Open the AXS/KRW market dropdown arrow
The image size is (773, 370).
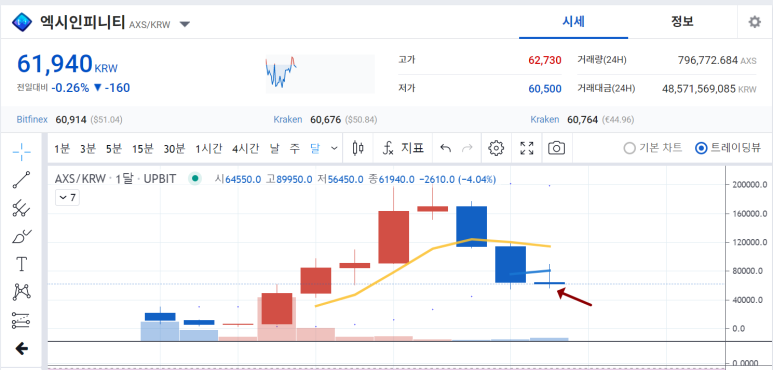click(x=184, y=24)
